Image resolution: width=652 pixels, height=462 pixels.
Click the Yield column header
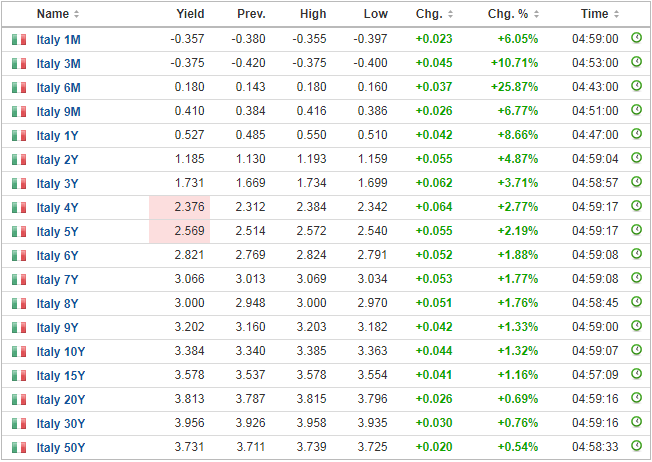(189, 14)
